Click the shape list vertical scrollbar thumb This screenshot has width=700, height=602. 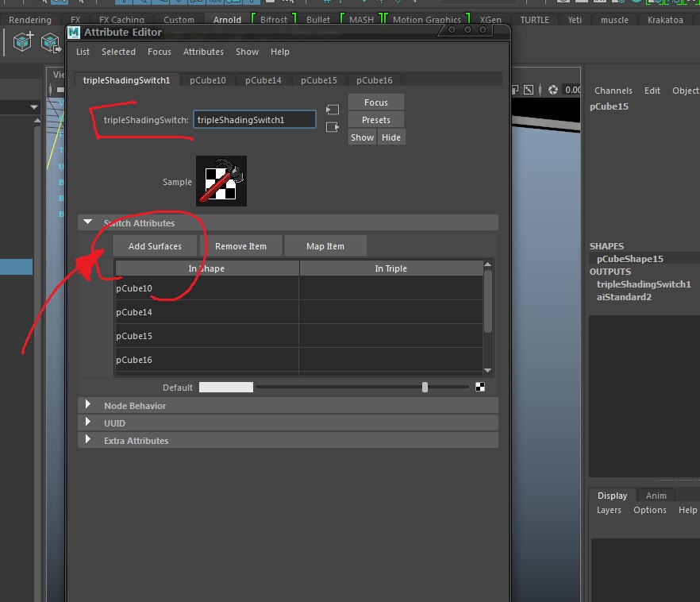click(x=488, y=302)
